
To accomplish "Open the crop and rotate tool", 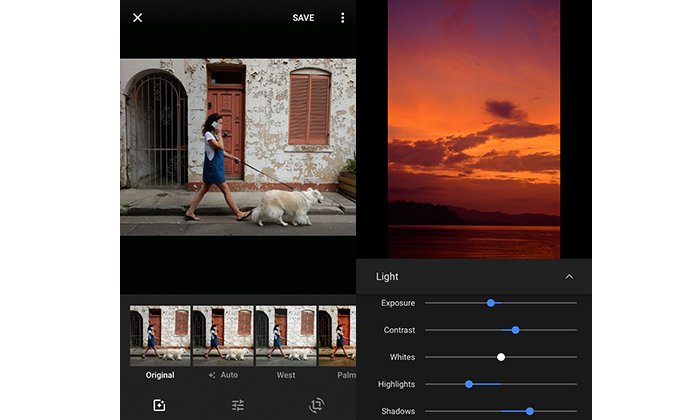I will coord(317,405).
